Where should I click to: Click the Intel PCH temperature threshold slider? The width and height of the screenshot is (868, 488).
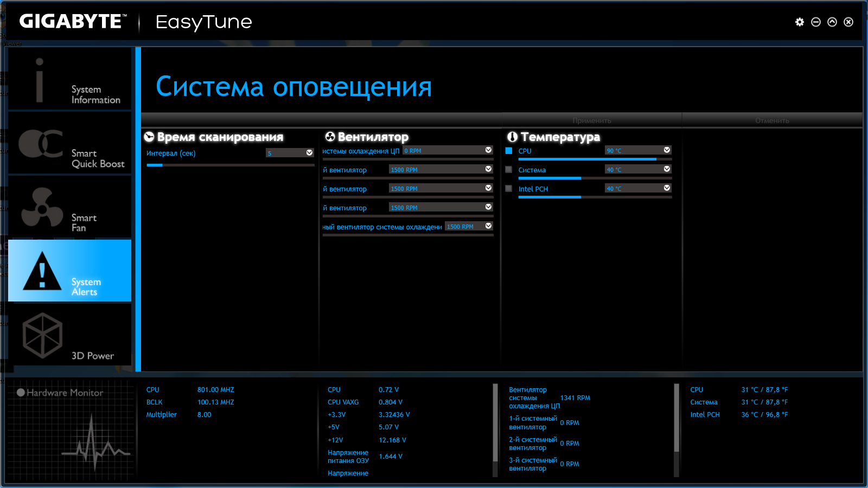595,197
